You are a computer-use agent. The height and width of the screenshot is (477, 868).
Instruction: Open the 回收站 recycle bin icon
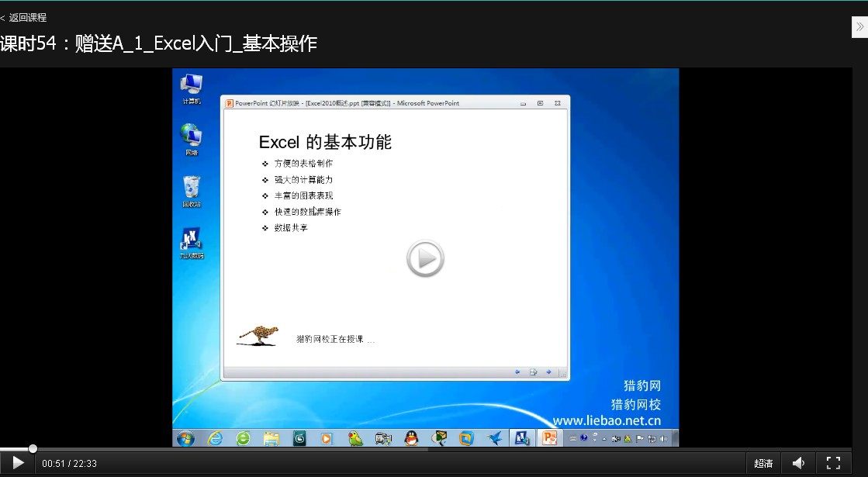pos(192,192)
